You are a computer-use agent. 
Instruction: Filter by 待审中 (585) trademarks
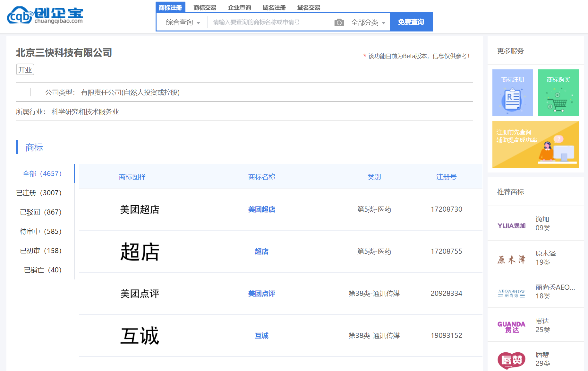(x=41, y=231)
